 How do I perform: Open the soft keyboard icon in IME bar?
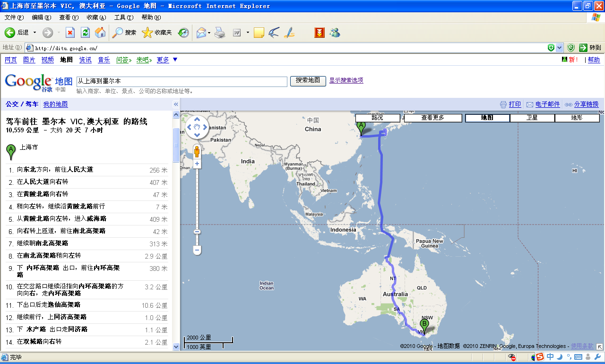pyautogui.click(x=578, y=357)
